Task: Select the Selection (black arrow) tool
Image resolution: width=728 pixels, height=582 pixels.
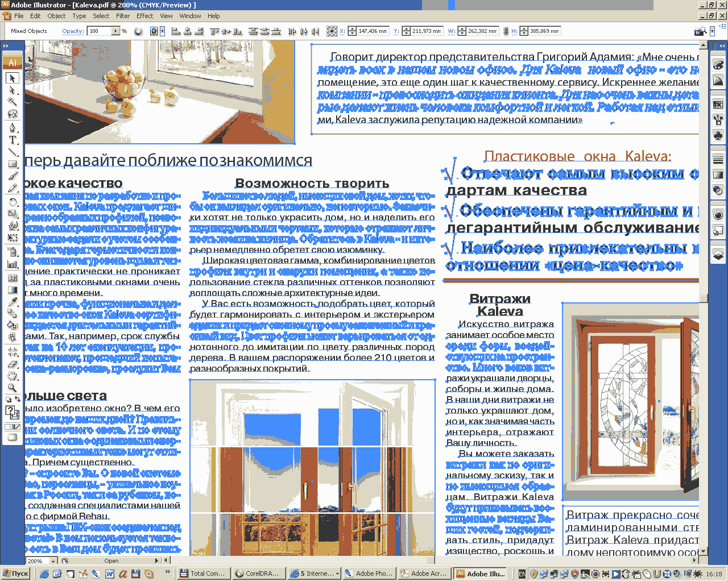Action: click(13, 78)
